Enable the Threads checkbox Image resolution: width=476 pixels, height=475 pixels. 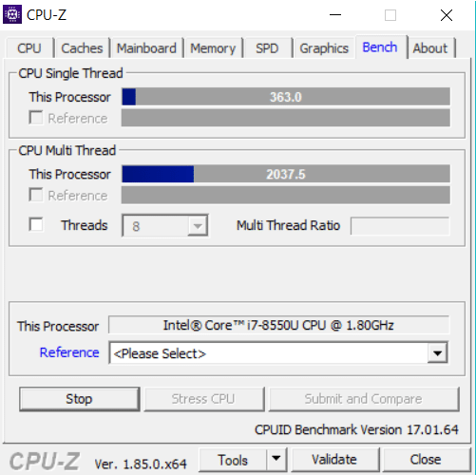pos(36,224)
